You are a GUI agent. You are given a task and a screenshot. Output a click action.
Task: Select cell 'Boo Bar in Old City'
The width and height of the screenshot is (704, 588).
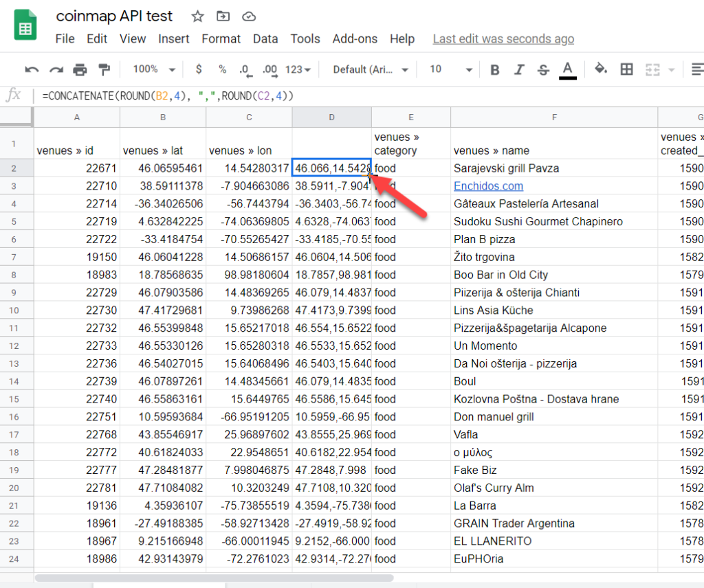554,275
